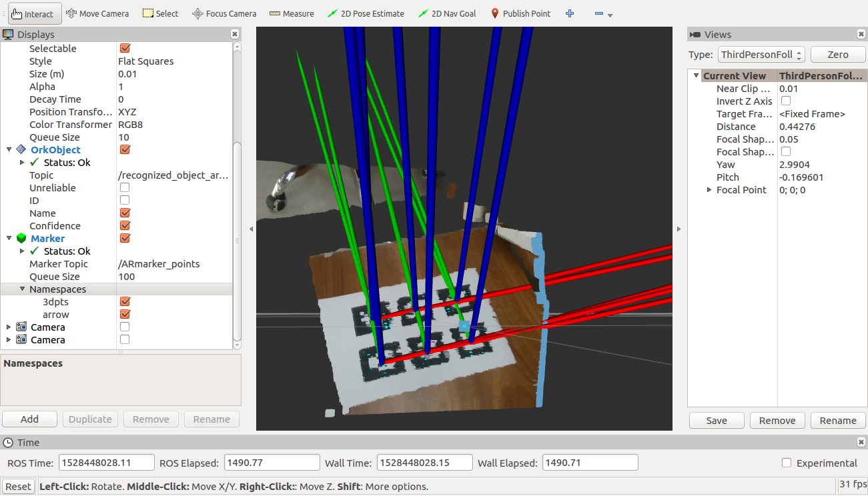This screenshot has width=868, height=496.
Task: Click the Yaw value 2.9904
Action: (x=793, y=165)
